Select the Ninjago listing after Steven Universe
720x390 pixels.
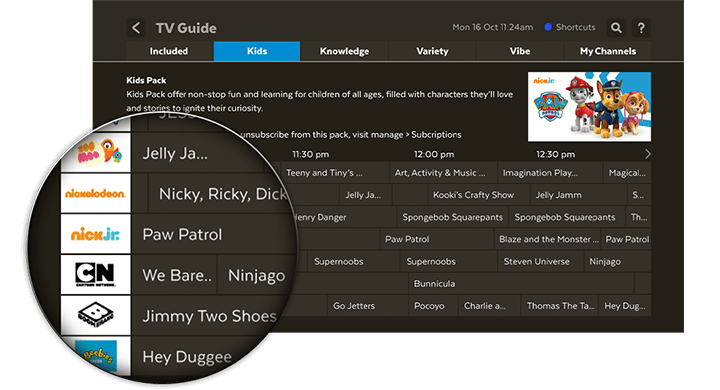[617, 261]
